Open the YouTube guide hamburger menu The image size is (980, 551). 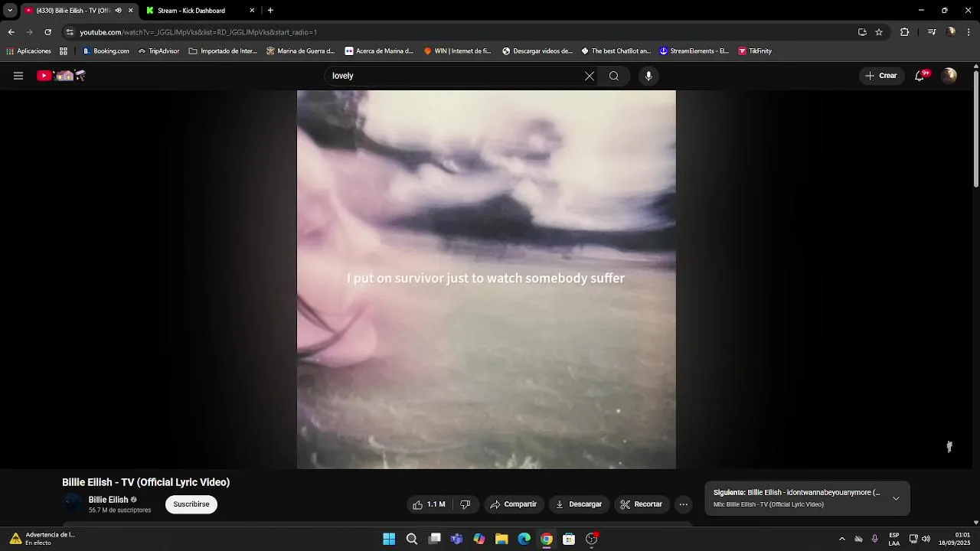18,76
